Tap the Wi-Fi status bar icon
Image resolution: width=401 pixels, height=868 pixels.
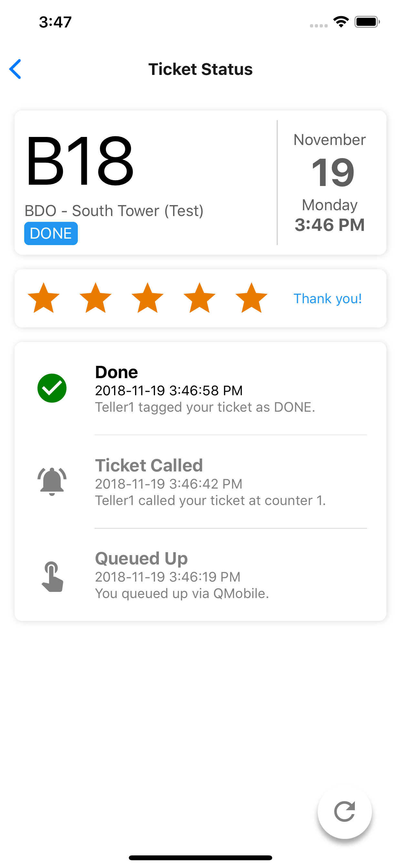point(341,22)
